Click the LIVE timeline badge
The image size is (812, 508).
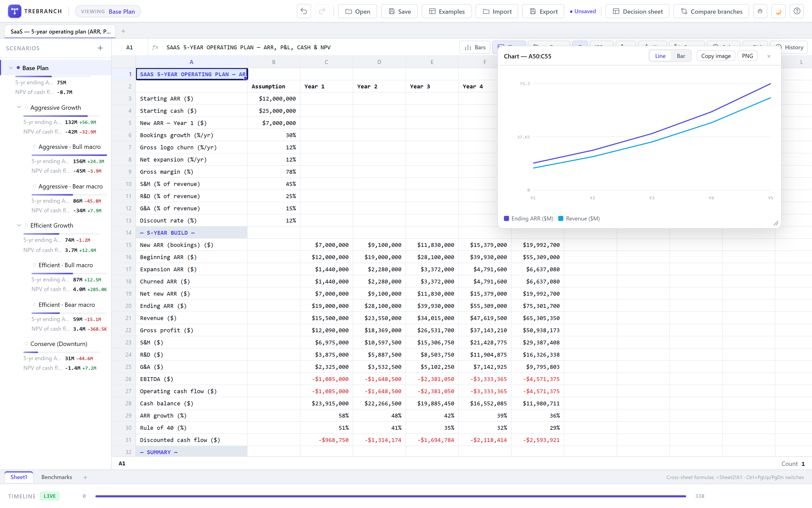click(x=50, y=496)
